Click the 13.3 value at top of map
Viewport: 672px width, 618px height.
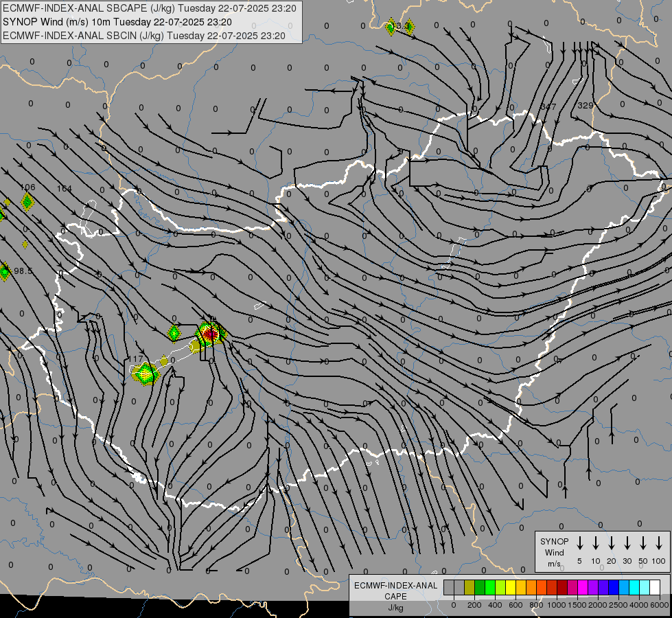coord(402,26)
